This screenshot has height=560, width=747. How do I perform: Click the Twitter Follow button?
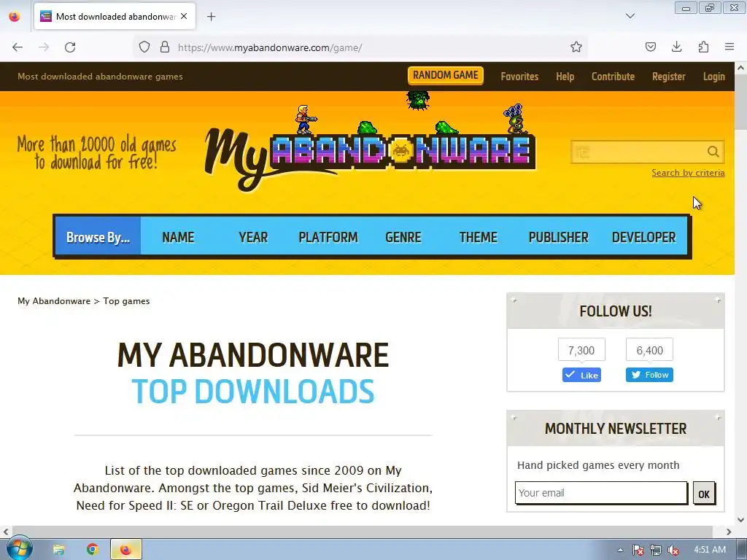click(x=649, y=375)
